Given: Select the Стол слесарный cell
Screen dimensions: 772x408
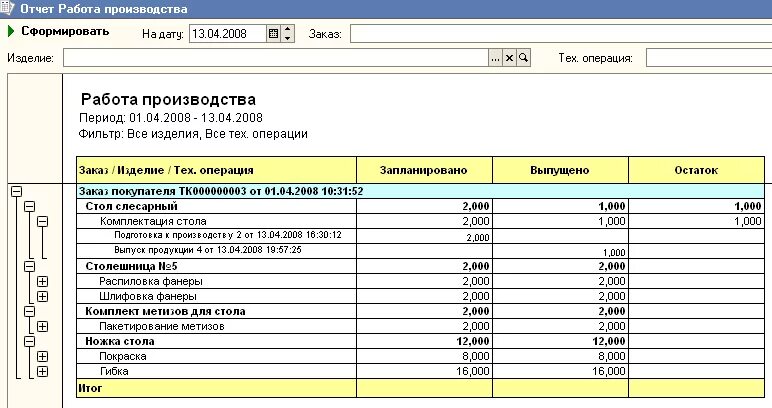Looking at the screenshot, I should [216, 206].
